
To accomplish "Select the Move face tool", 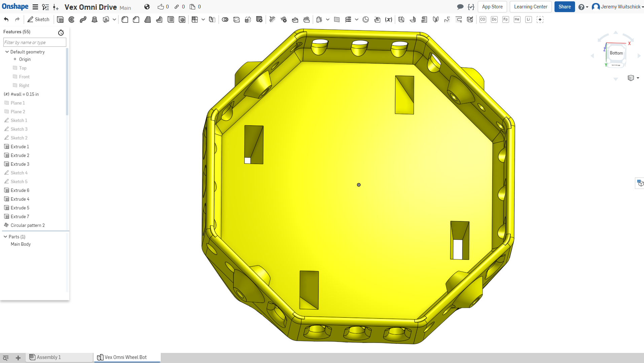I will pyautogui.click(x=295, y=19).
